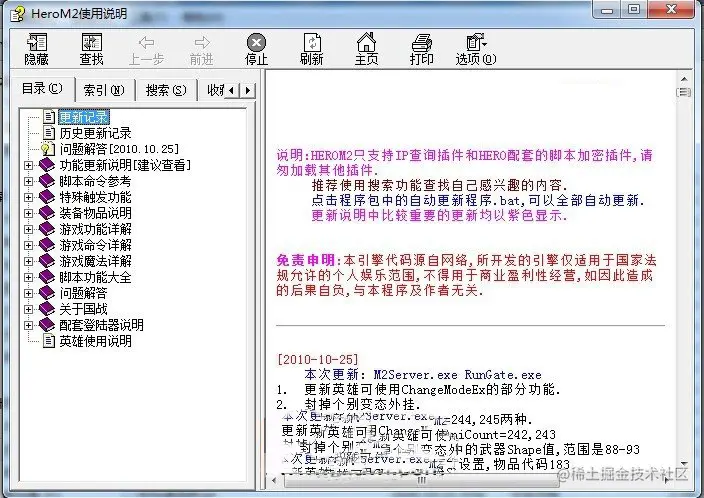Click the horizontal scrollbar thumb in content pane
Screen dimensions: 704x498
pyautogui.click(x=421, y=480)
